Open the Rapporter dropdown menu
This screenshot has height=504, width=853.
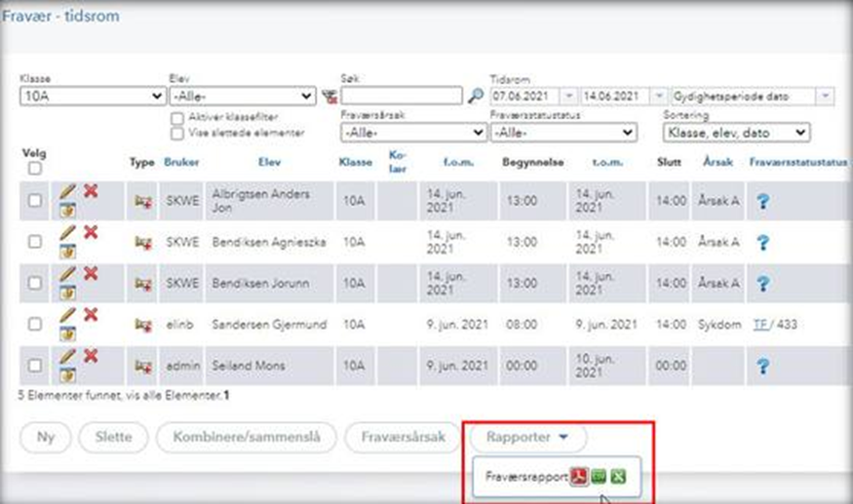[x=527, y=437]
